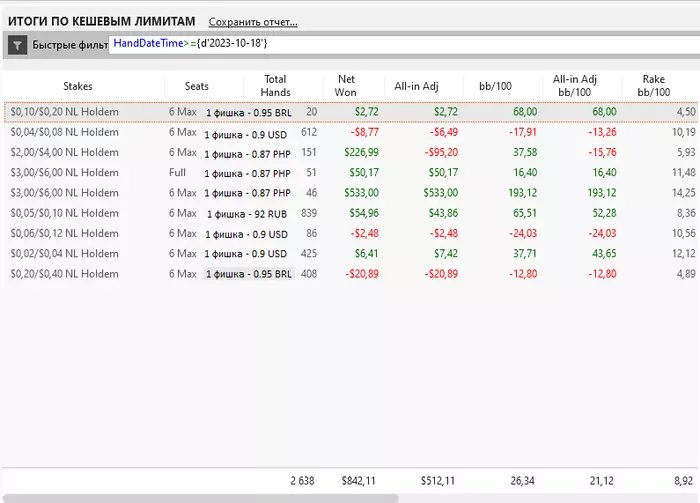Viewport: 700px width, 503px height.
Task: Sort by the bb/100 column header
Action: pos(495,86)
